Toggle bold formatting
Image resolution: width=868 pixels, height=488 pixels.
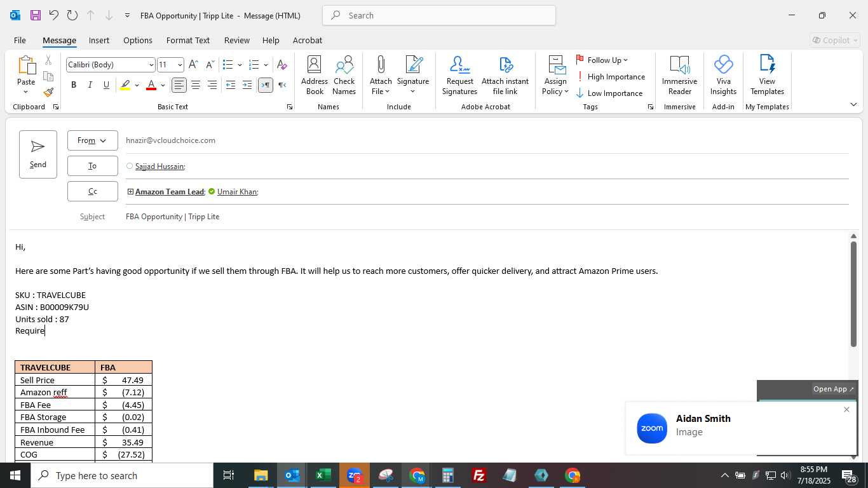point(74,85)
